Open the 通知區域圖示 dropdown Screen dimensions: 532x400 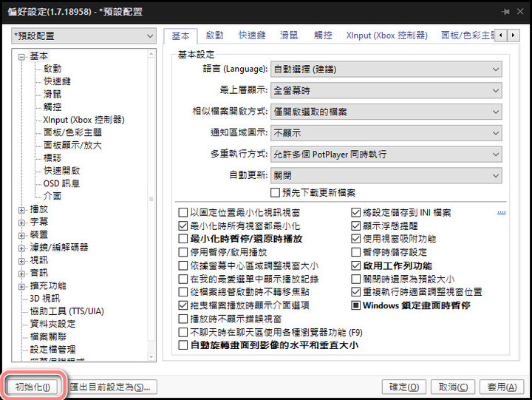[x=386, y=133]
